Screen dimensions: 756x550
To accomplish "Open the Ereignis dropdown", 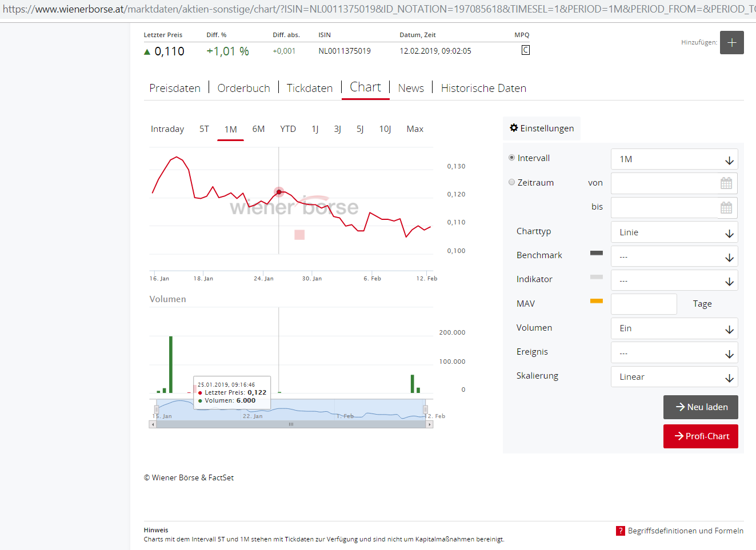I will (x=730, y=352).
